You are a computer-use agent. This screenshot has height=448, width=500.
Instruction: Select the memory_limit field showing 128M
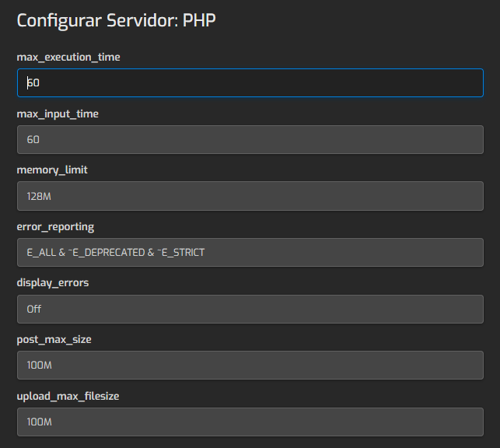250,196
